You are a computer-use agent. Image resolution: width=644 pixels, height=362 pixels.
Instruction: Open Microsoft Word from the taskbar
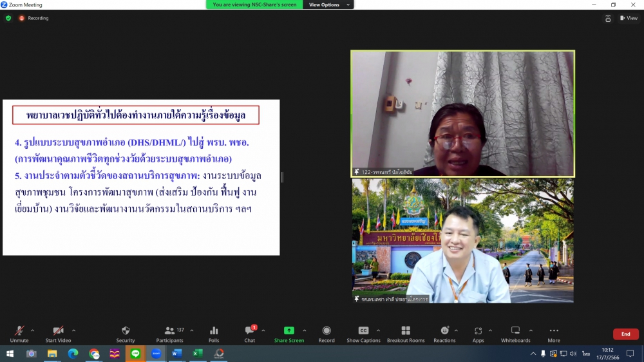[x=176, y=354]
